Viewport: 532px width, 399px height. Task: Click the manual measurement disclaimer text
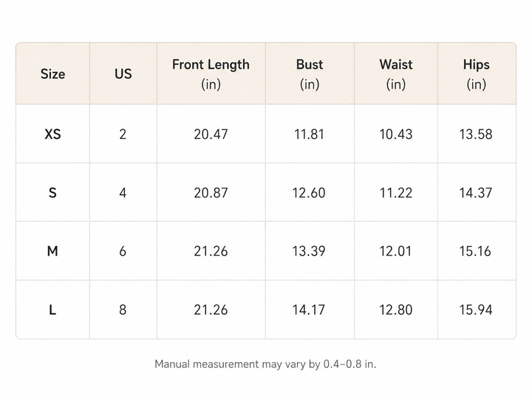pos(265,364)
